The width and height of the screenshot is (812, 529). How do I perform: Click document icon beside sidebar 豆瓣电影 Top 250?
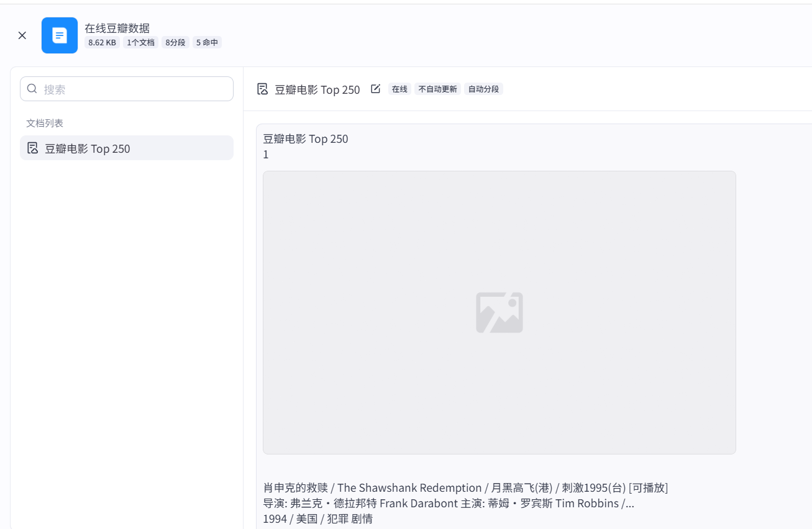pos(33,148)
